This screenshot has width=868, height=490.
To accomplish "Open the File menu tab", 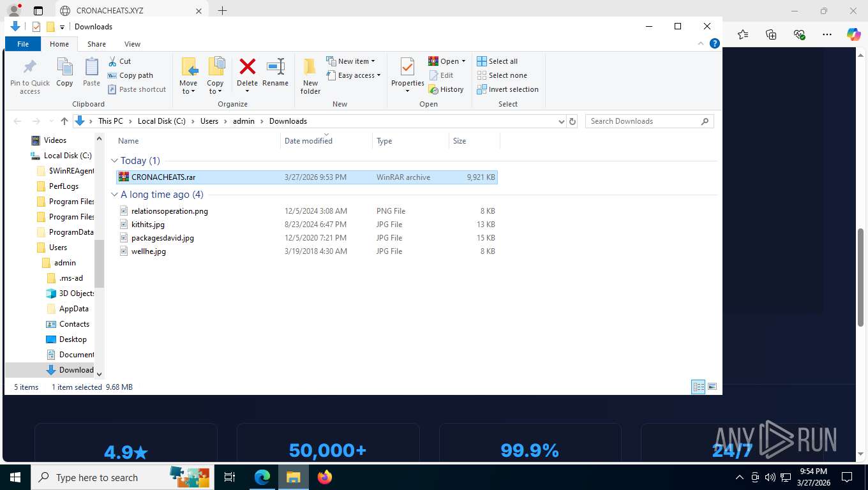I will tap(23, 44).
